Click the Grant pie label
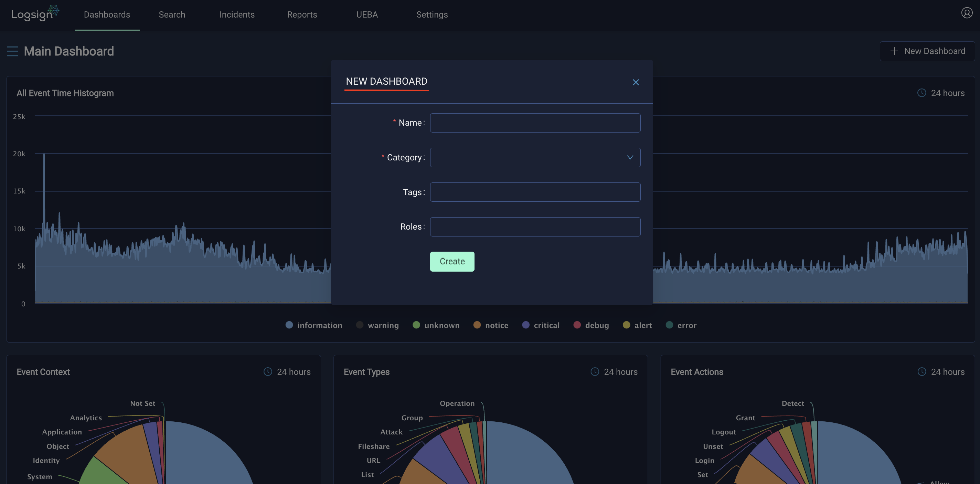This screenshot has height=484, width=980. click(745, 418)
